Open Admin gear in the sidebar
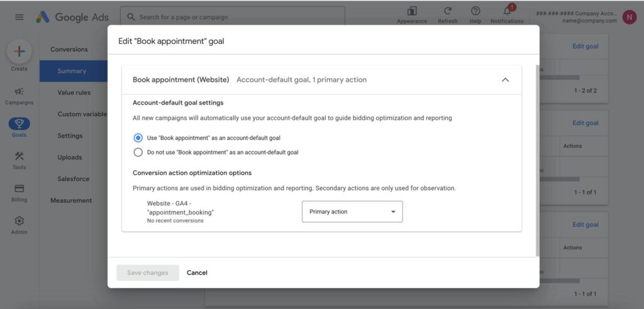 19,225
